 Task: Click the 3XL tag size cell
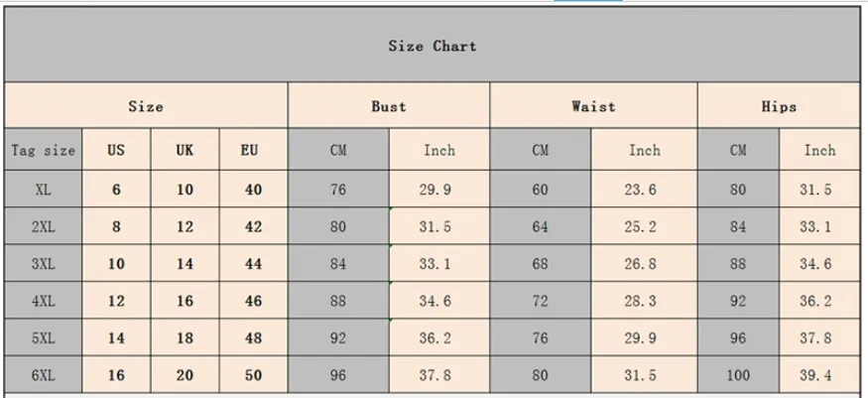(x=44, y=263)
